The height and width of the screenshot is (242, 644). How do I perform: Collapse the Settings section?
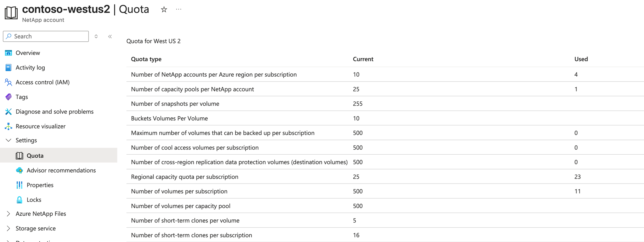click(9, 140)
